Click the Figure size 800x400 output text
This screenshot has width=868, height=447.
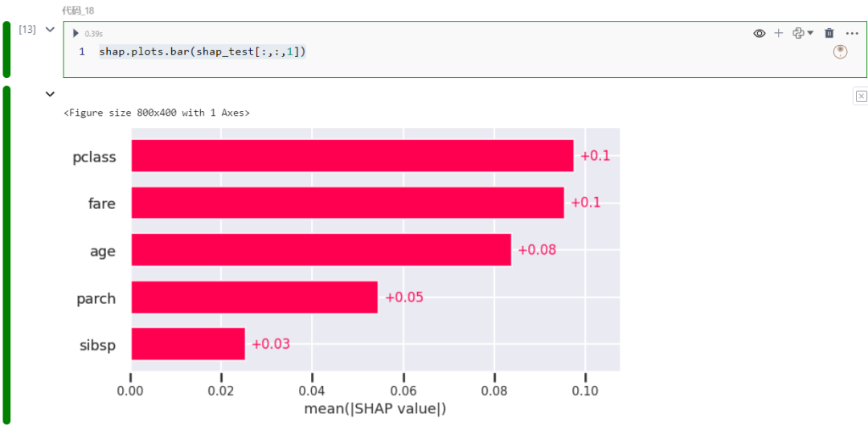point(157,113)
